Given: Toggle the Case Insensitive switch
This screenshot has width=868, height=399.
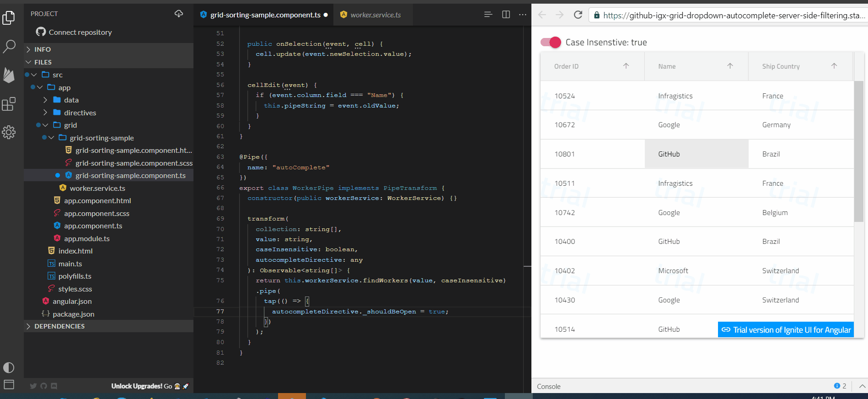Looking at the screenshot, I should click(551, 43).
